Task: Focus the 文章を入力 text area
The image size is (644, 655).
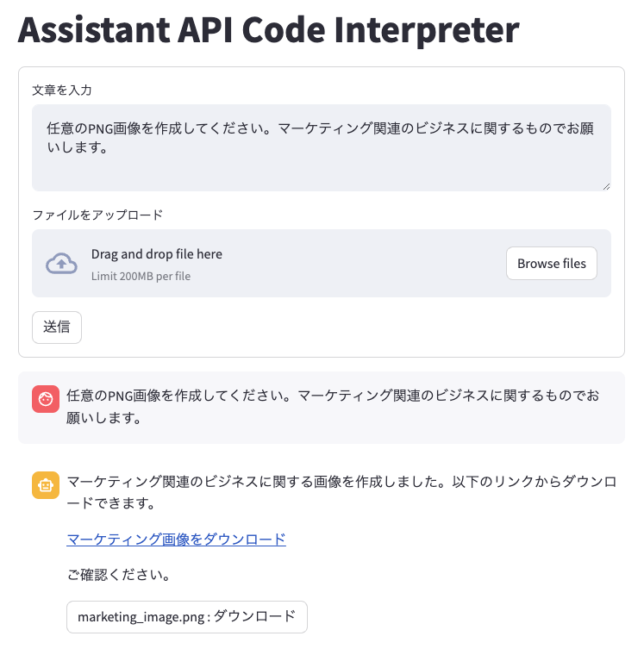Action: coord(322,148)
